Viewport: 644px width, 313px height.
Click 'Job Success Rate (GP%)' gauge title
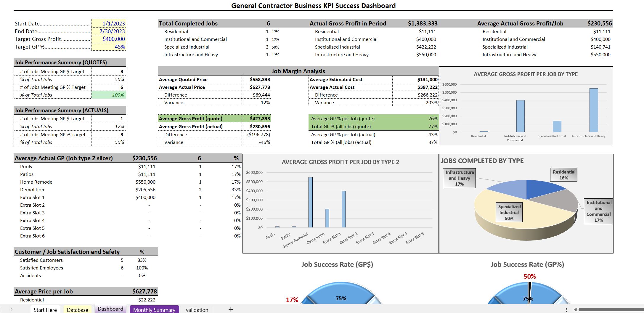click(527, 264)
